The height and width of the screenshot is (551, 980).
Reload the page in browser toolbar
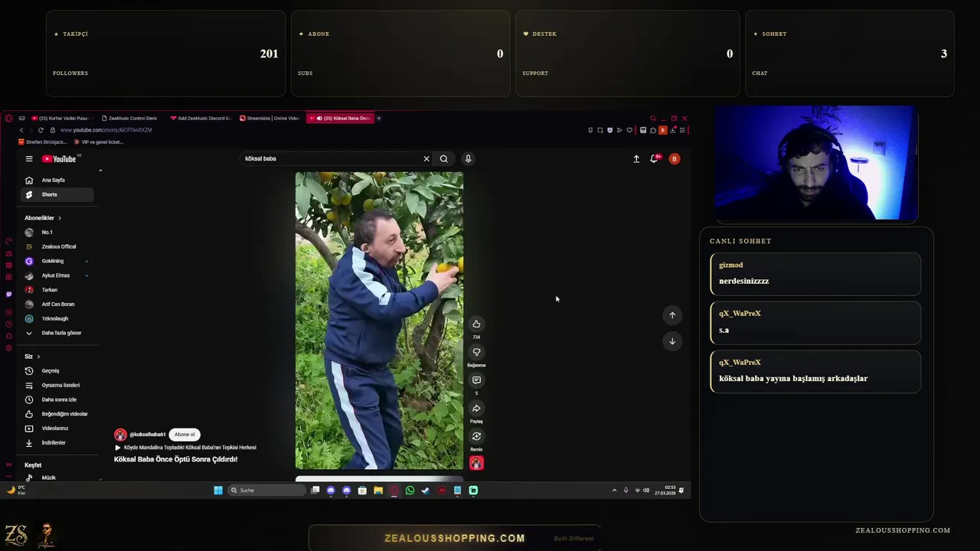(x=41, y=130)
